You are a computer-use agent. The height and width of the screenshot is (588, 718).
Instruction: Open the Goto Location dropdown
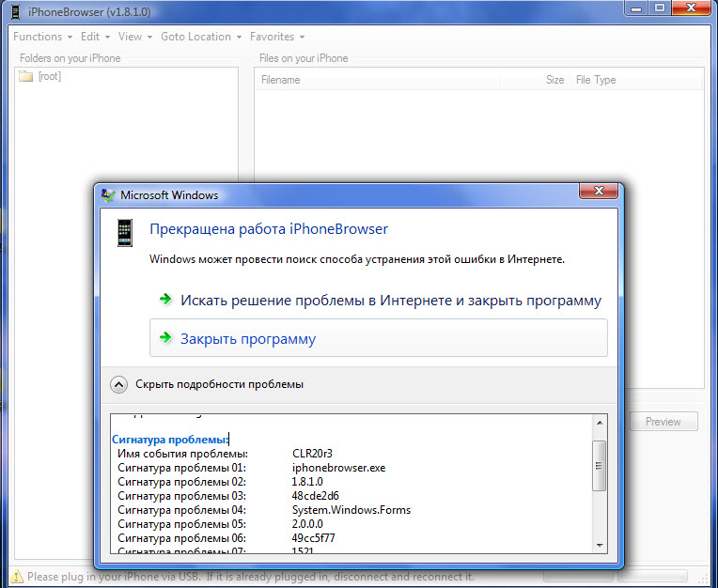pyautogui.click(x=200, y=37)
